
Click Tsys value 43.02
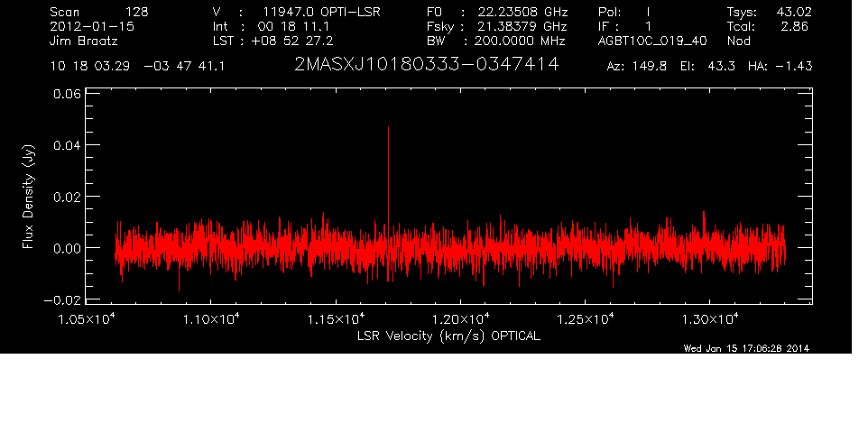click(x=794, y=12)
